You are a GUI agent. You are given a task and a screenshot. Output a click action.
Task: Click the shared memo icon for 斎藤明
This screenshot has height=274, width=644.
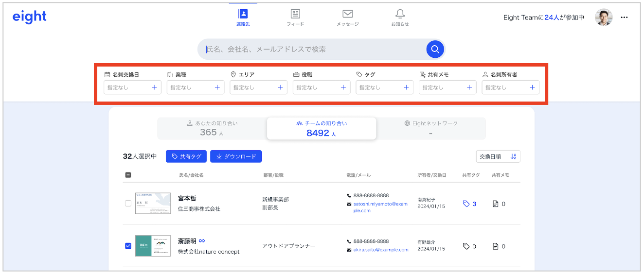coord(496,246)
